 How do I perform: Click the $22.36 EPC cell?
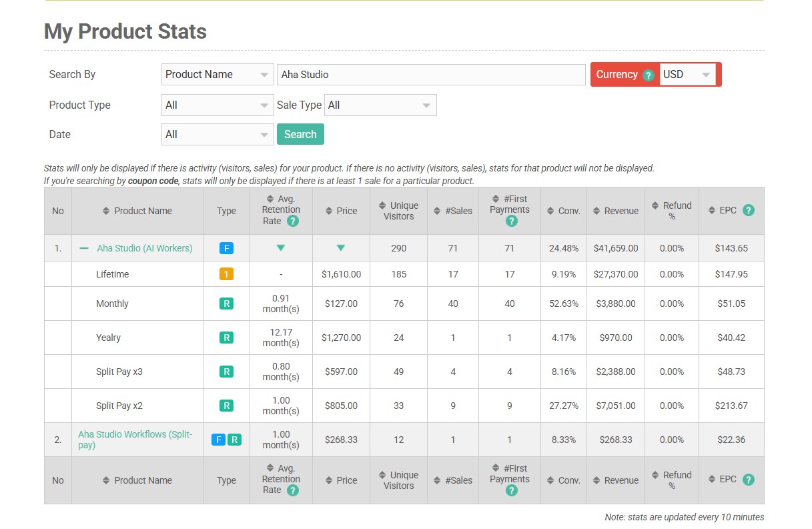731,440
